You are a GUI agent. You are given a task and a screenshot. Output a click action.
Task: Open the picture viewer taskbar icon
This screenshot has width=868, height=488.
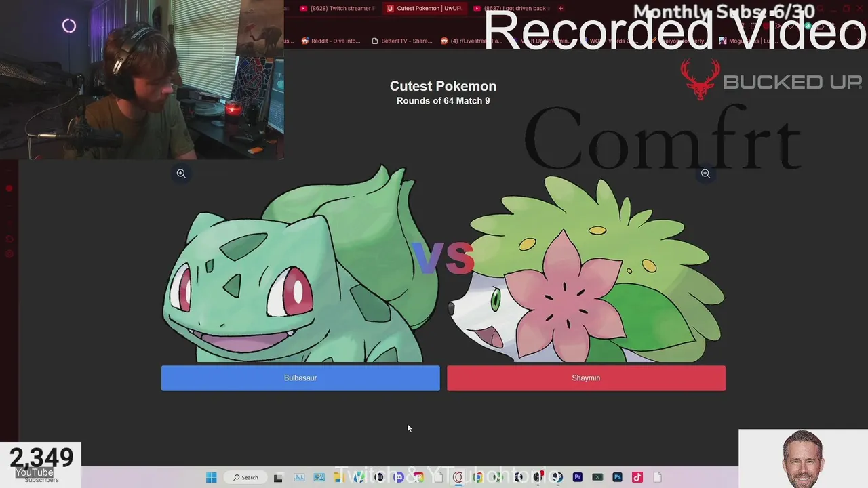point(319,477)
